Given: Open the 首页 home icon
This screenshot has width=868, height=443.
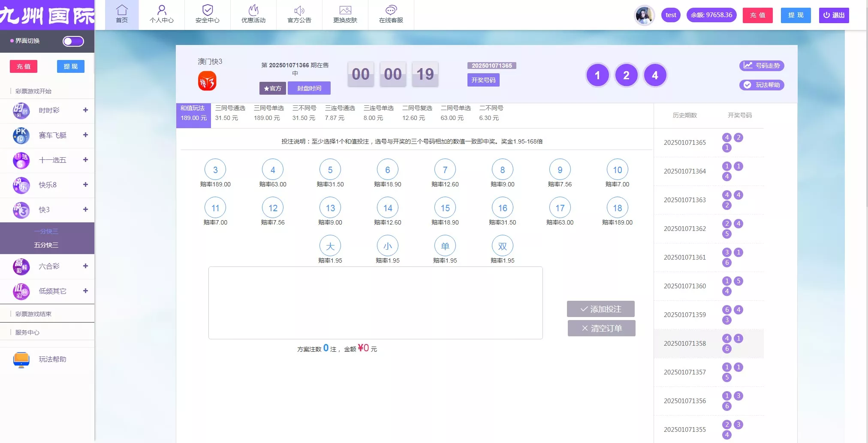Looking at the screenshot, I should click(x=122, y=10).
